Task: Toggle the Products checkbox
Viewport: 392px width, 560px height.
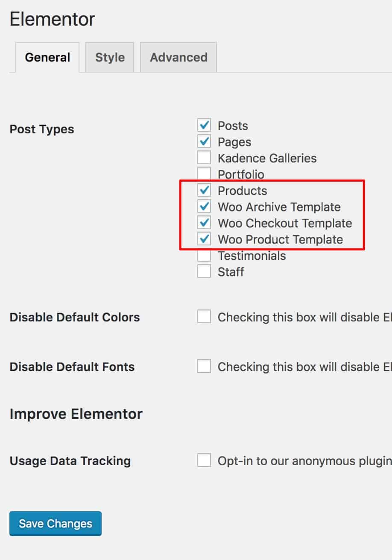Action: [x=204, y=190]
